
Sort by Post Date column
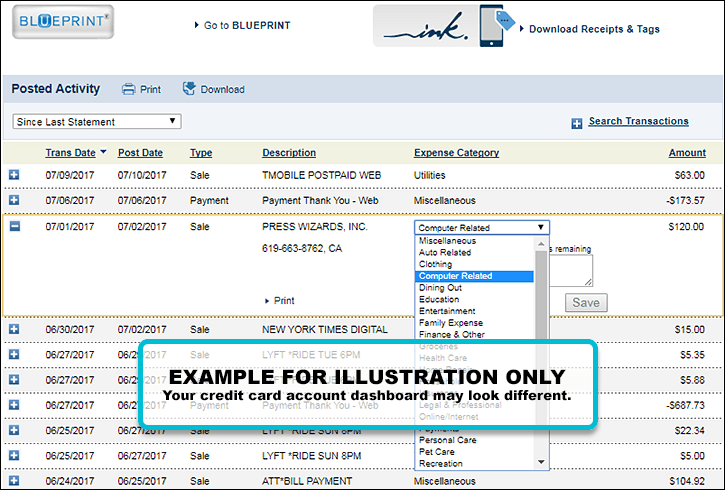[140, 153]
